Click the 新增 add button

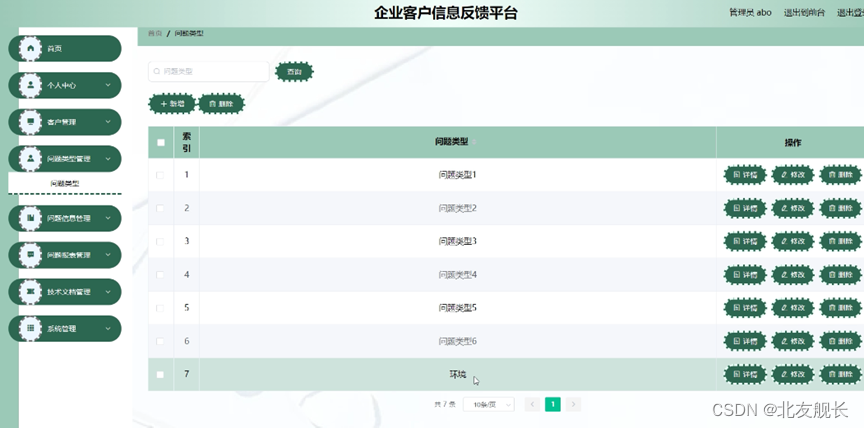[x=172, y=104]
